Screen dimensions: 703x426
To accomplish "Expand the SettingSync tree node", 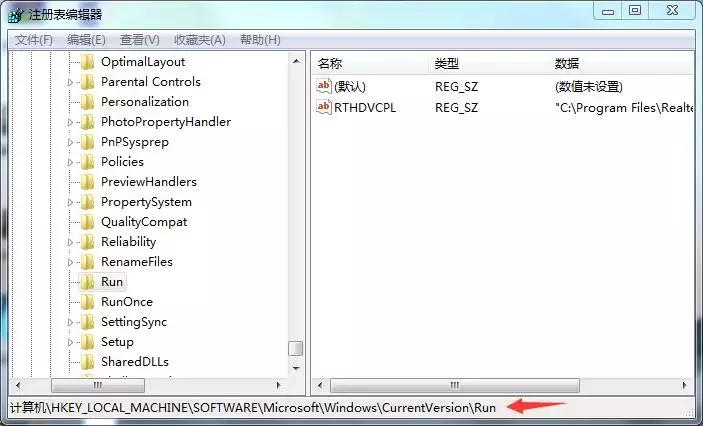I will point(71,322).
